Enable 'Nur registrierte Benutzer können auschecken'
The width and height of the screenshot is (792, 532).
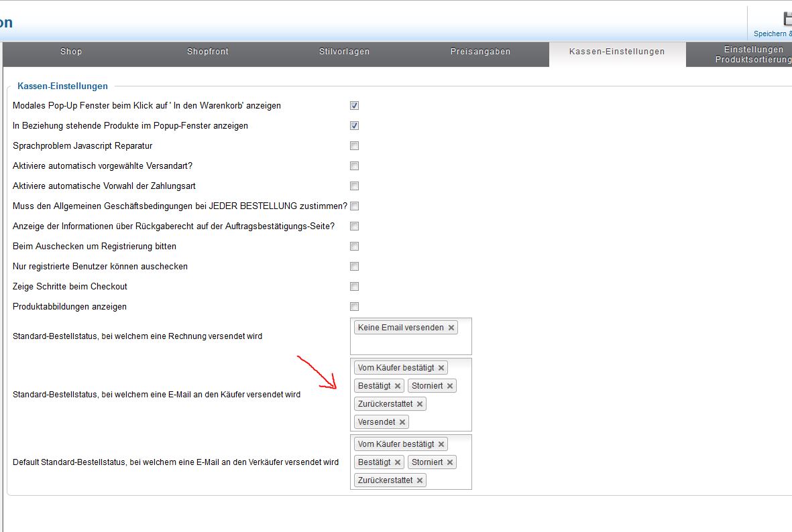[354, 266]
